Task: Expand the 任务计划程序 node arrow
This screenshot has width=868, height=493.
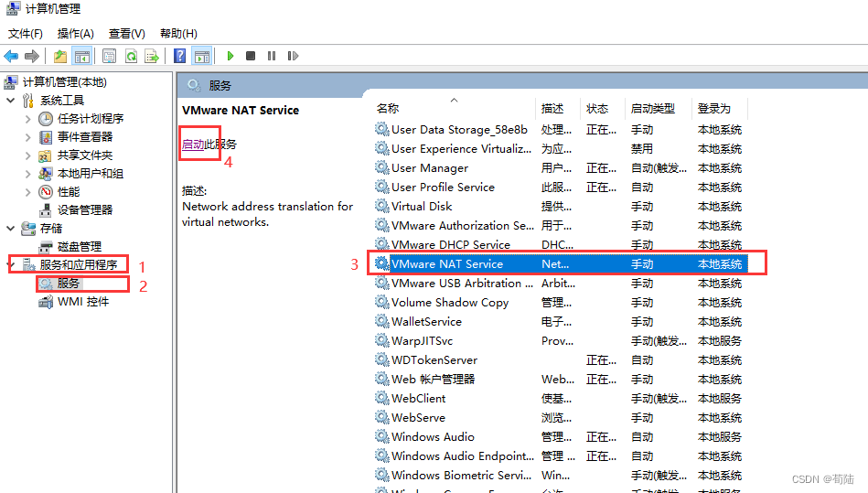Action: click(x=27, y=118)
